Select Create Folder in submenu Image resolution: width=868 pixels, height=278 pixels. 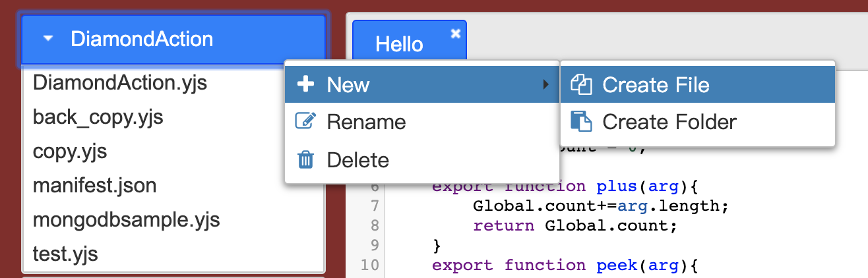click(669, 122)
